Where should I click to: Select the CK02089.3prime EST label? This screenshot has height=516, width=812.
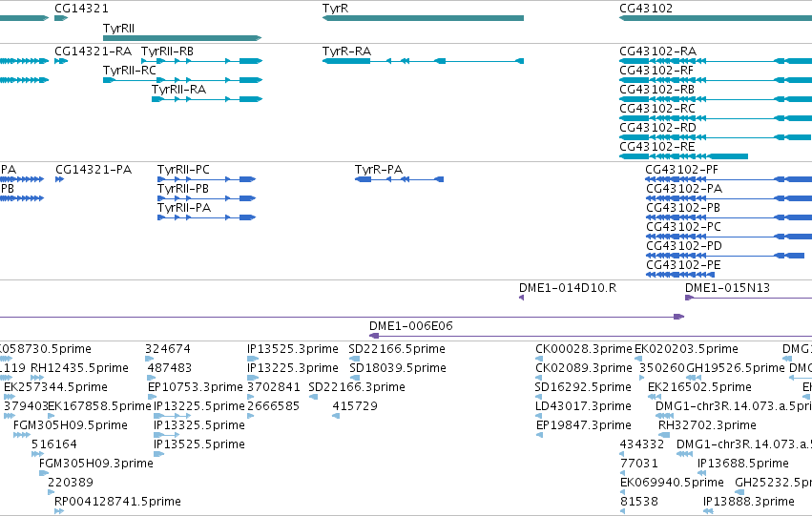[584, 368]
